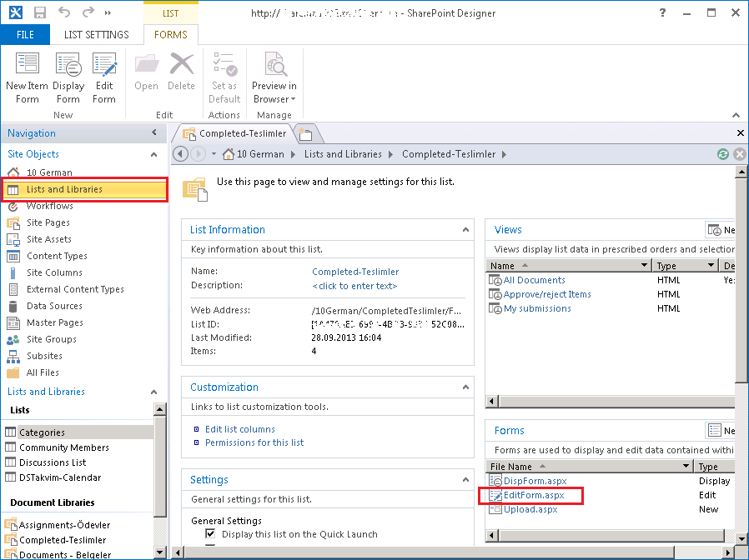Screen dimensions: 749x560
Task: Click Edit list columns link
Action: coord(239,429)
